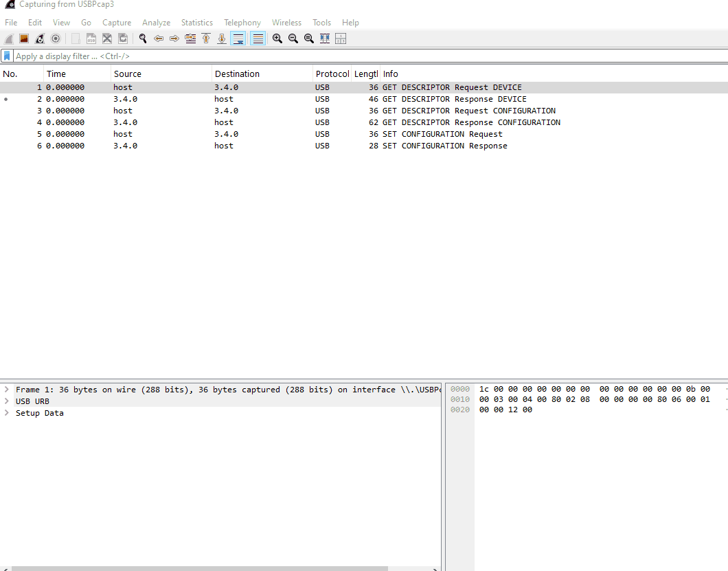Expand the Frame 1 details tree

click(x=6, y=390)
